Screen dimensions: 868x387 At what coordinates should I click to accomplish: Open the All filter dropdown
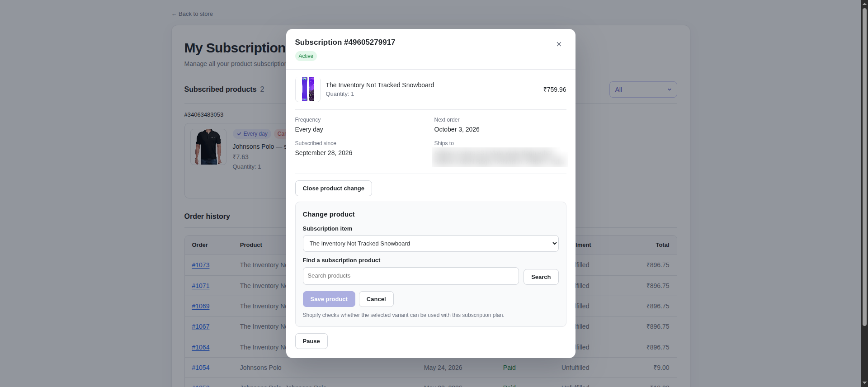(643, 90)
